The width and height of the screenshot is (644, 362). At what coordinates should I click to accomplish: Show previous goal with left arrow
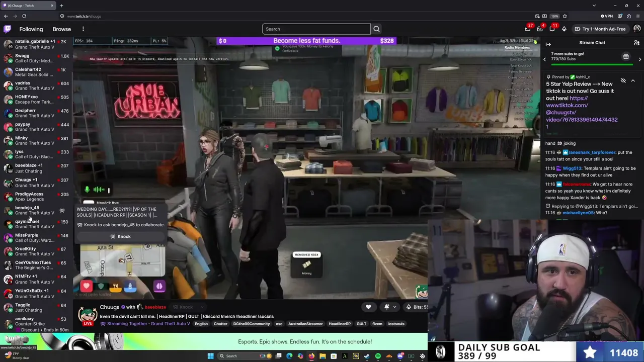(x=544, y=59)
